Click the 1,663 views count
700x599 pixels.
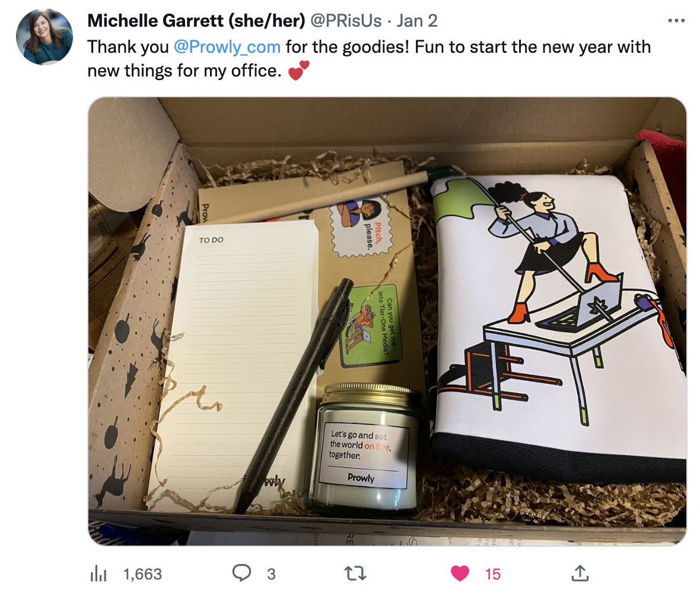click(142, 574)
